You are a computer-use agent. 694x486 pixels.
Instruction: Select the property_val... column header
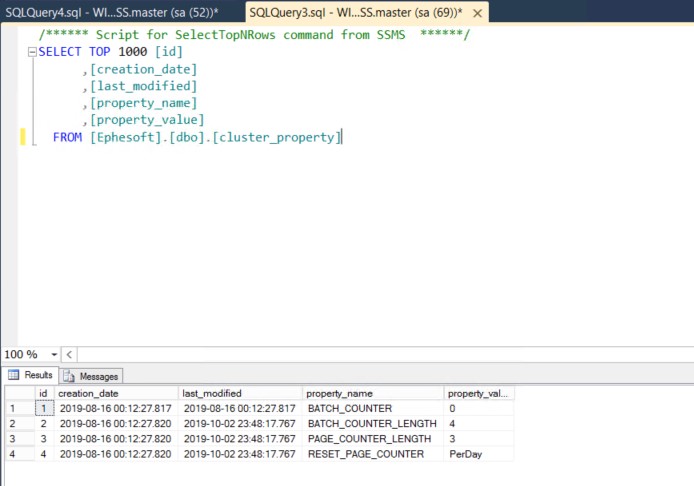click(479, 393)
